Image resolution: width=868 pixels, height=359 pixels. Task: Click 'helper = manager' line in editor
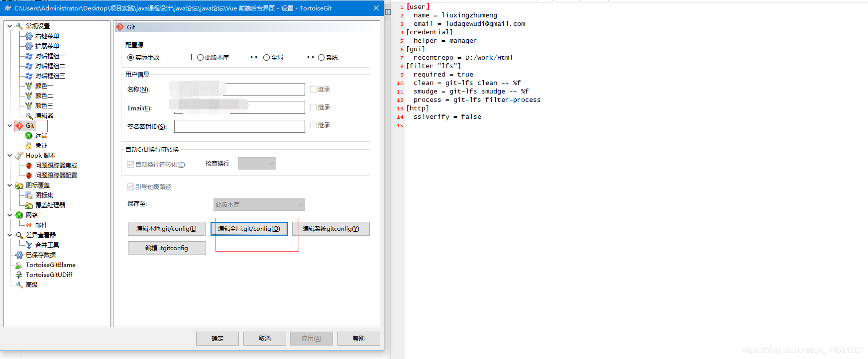445,41
